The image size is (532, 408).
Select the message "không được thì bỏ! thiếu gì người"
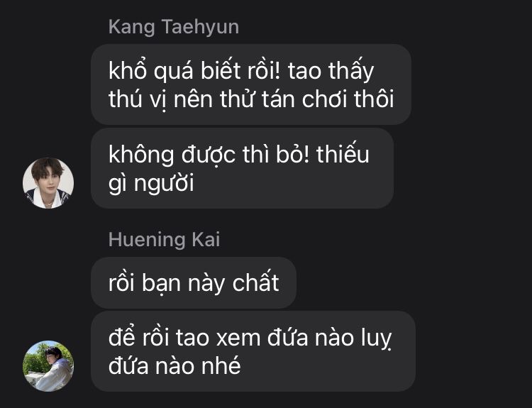click(243, 168)
